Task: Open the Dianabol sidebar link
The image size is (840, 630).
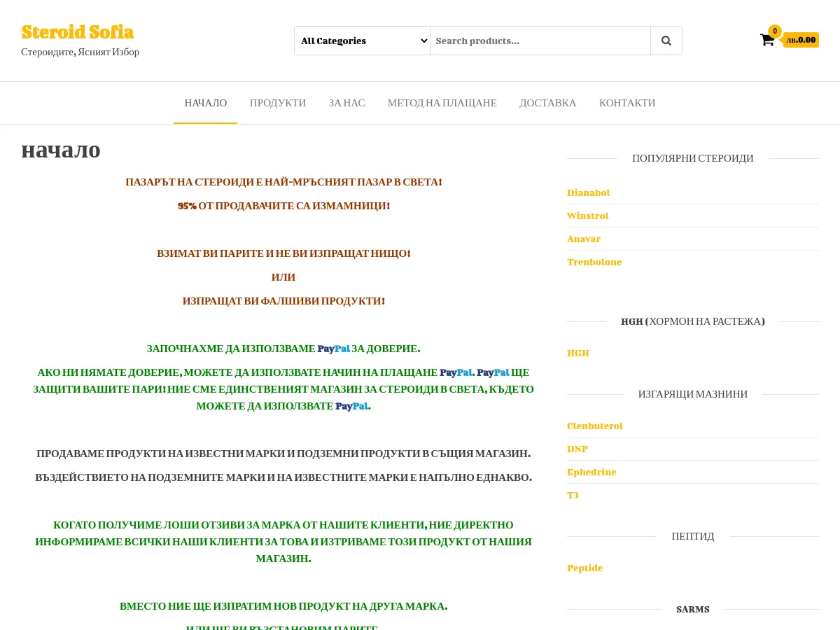Action: (x=588, y=192)
